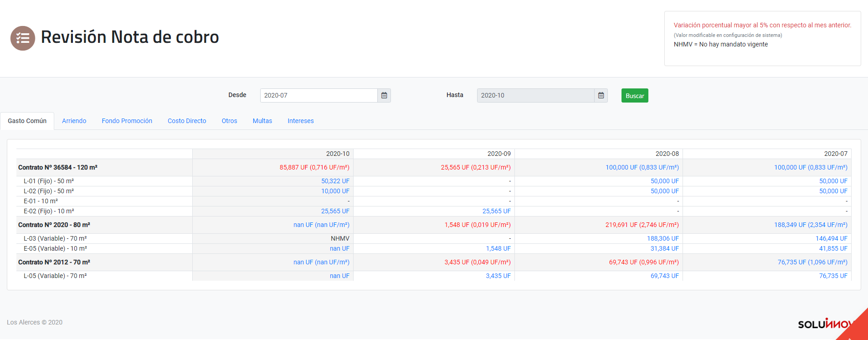Switch to the Arriendo tab
868x340 pixels.
tap(74, 121)
